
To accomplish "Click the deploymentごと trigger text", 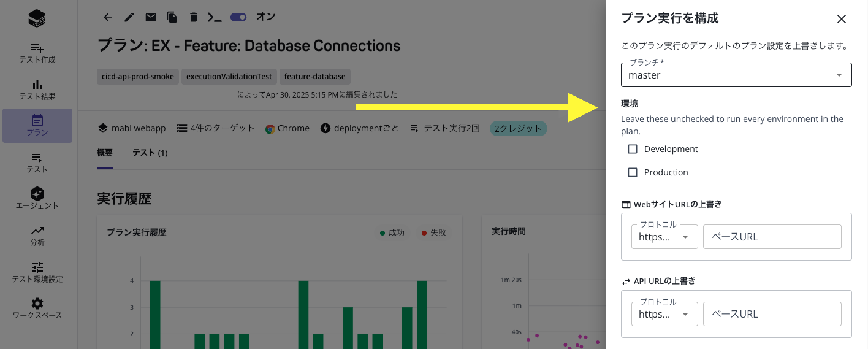I will tap(367, 128).
